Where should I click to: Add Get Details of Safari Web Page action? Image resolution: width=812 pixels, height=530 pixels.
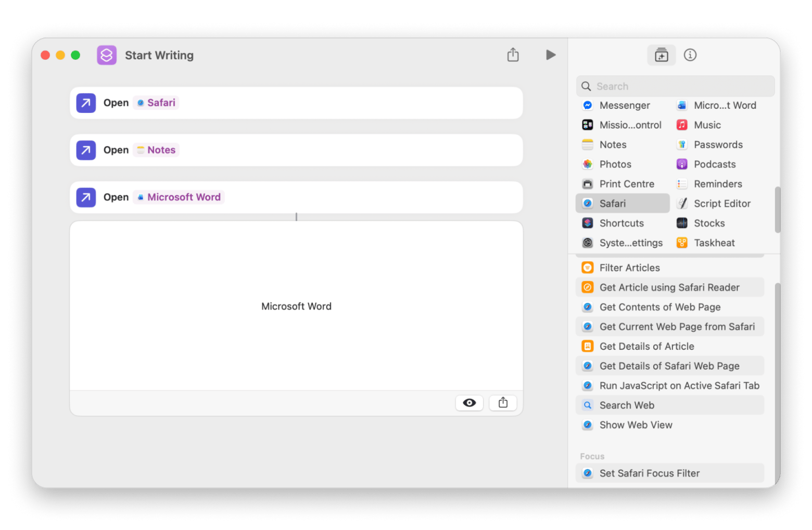(670, 366)
